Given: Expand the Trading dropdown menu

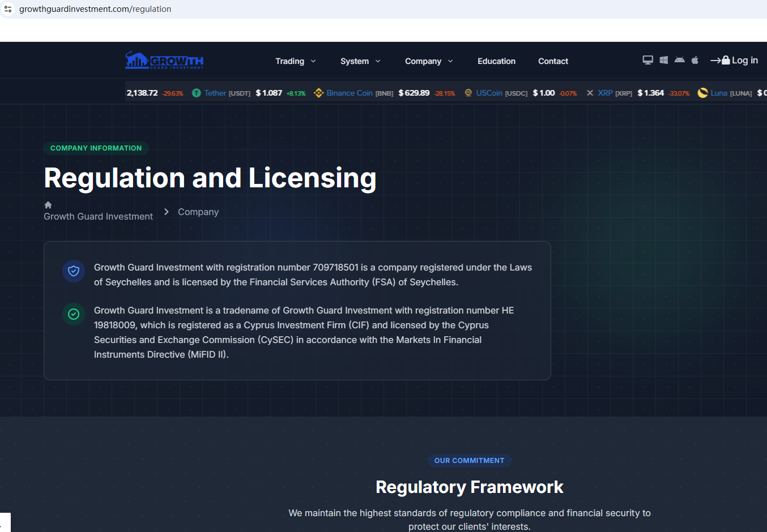Looking at the screenshot, I should (x=295, y=61).
